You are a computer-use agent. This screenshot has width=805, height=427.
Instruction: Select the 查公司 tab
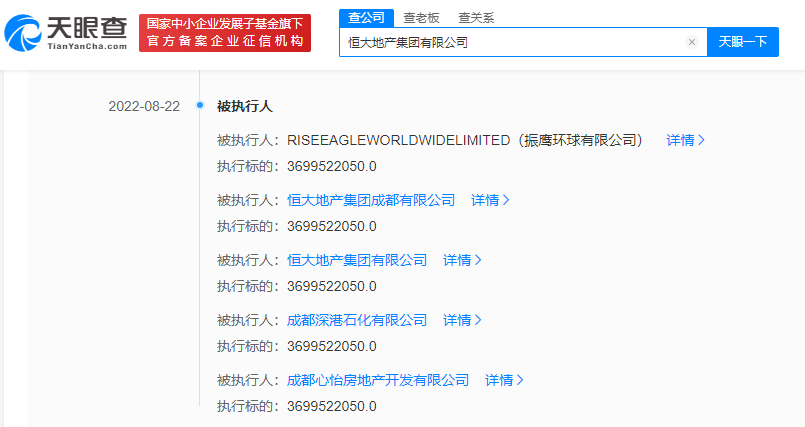[x=366, y=17]
